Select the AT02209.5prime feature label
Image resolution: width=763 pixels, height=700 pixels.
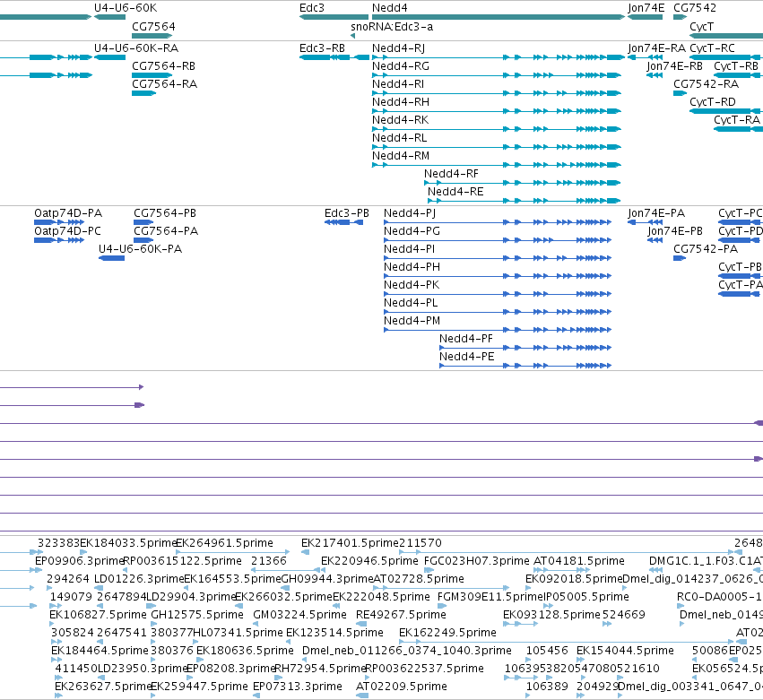pyautogui.click(x=402, y=687)
